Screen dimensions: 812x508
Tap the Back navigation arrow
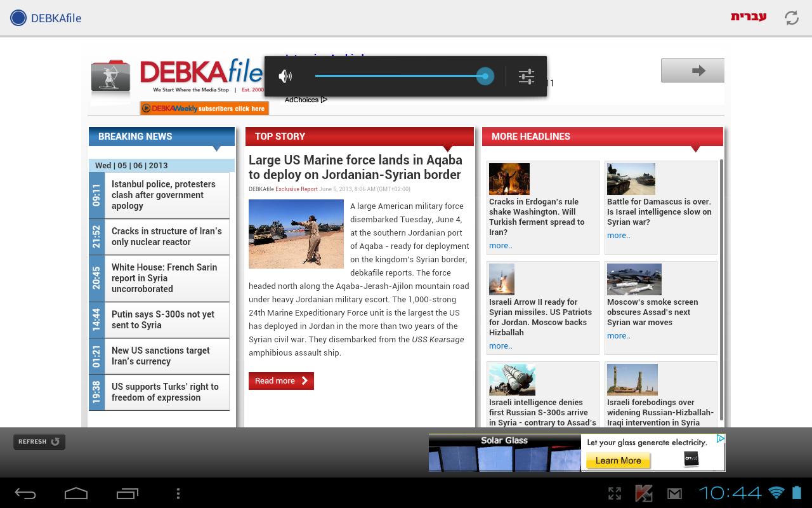25,492
